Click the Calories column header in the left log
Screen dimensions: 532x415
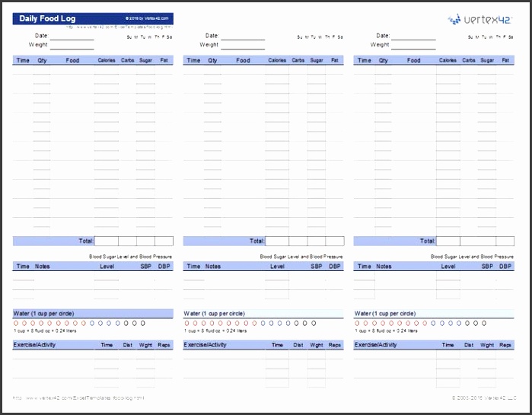tap(107, 60)
